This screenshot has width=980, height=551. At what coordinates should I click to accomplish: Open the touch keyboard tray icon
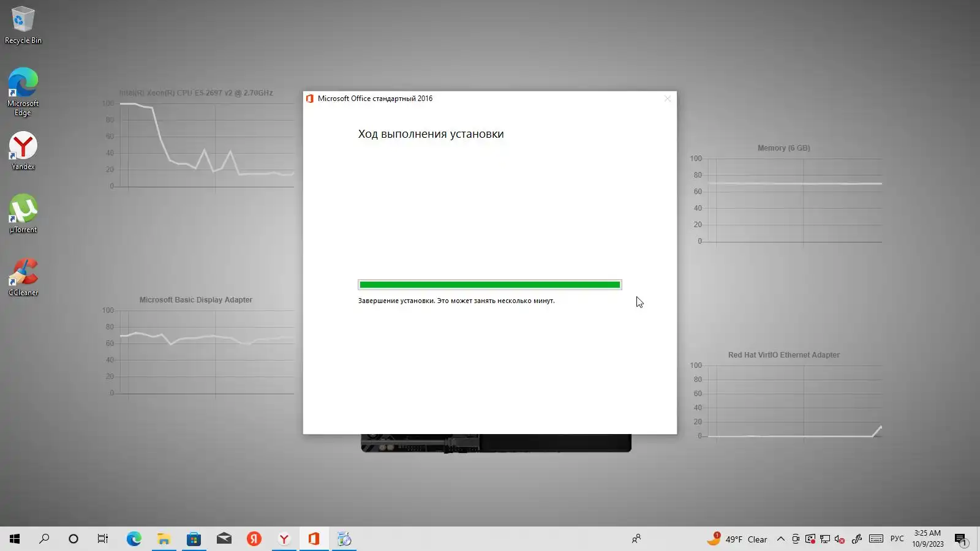pyautogui.click(x=876, y=539)
